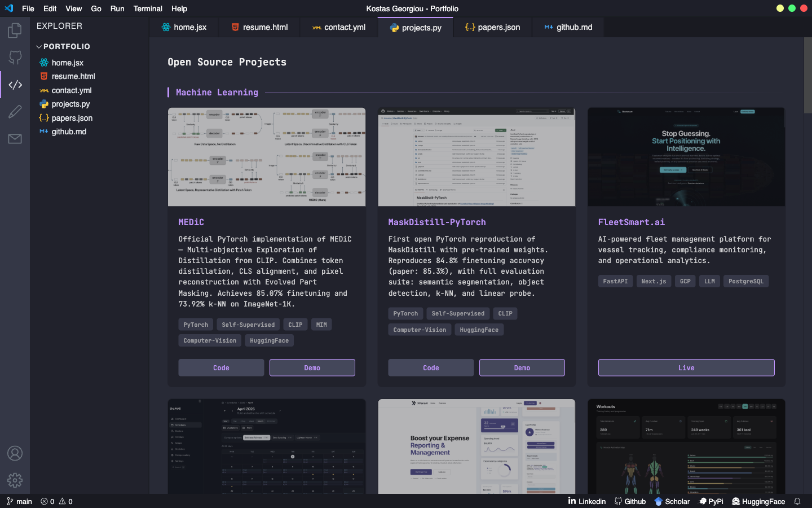
Task: Click the MEDiC Demo button
Action: (x=312, y=367)
